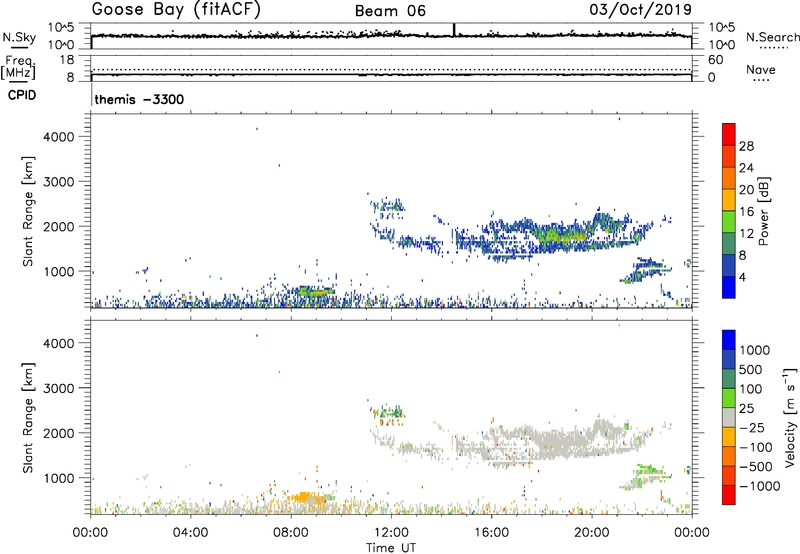Screen dimensions: 800x554
Task: Select the Beam 06 label
Action: pos(390,11)
